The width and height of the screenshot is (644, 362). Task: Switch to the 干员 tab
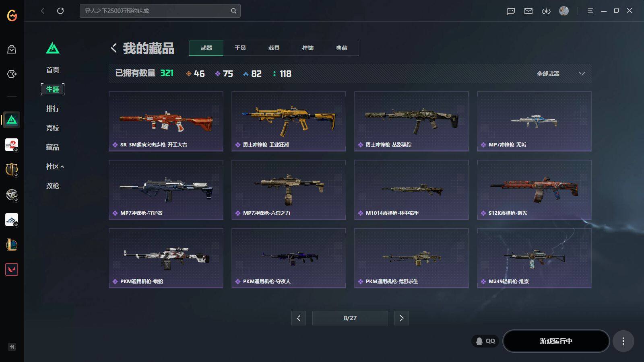coord(240,48)
